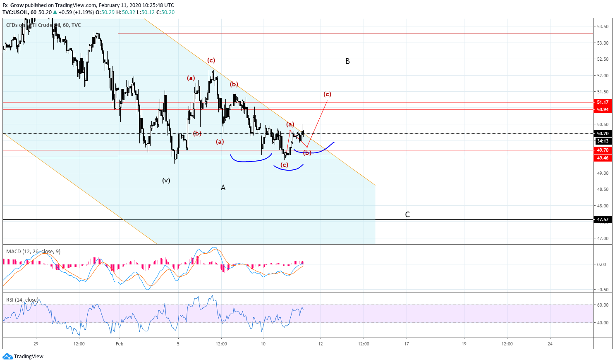Click the 19 date label on the time axis
The width and height of the screenshot is (615, 364).
[464, 344]
